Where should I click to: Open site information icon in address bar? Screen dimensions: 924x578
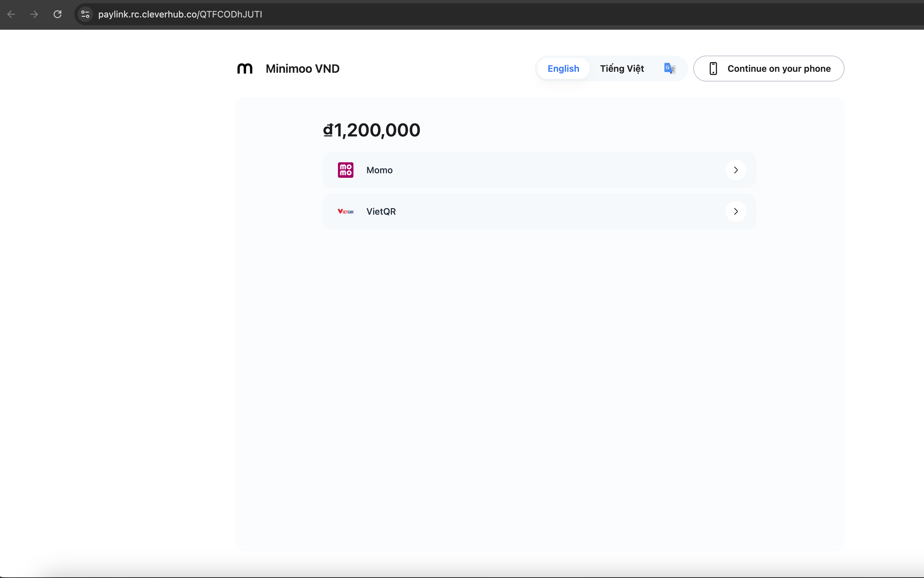[85, 15]
